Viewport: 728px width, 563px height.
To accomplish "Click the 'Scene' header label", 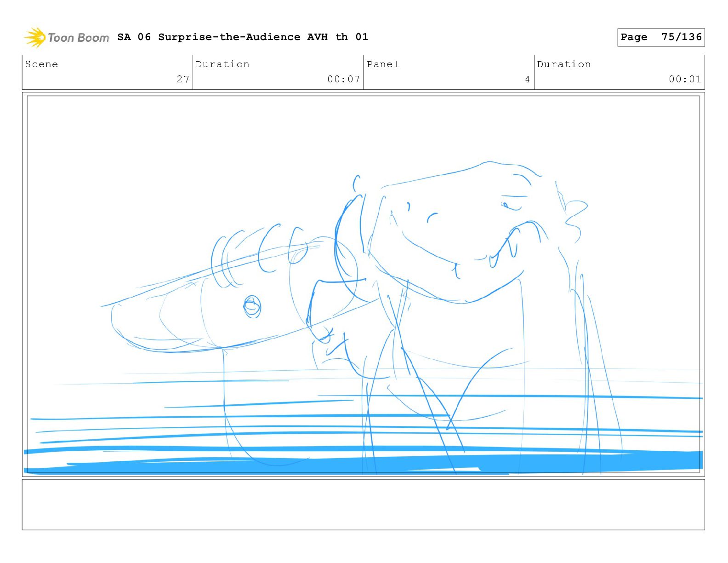I will click(x=42, y=64).
